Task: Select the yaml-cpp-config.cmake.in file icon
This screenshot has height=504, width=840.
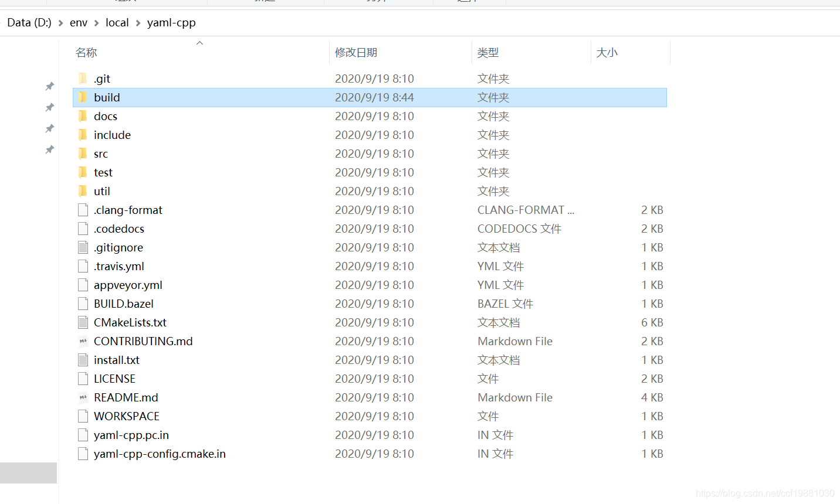Action: coord(83,454)
